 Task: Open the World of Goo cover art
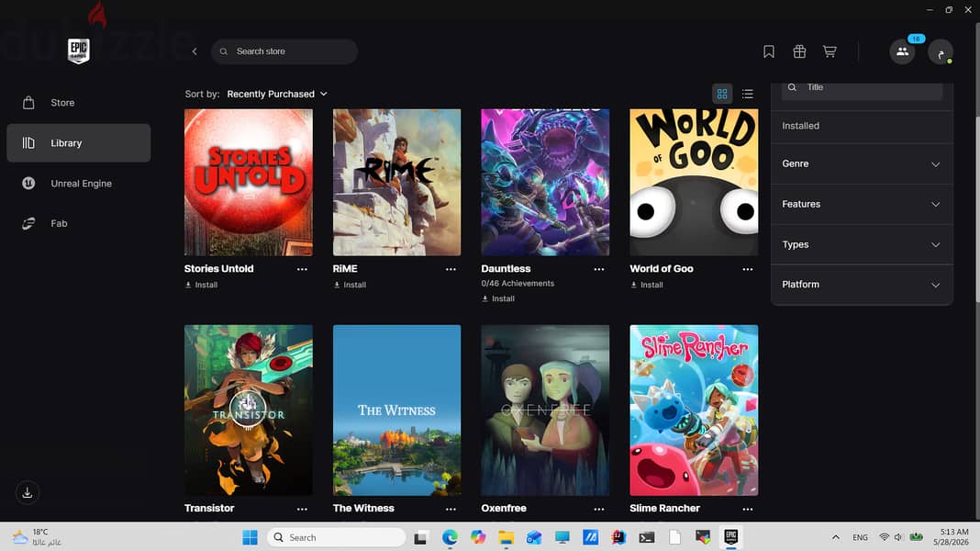click(694, 182)
